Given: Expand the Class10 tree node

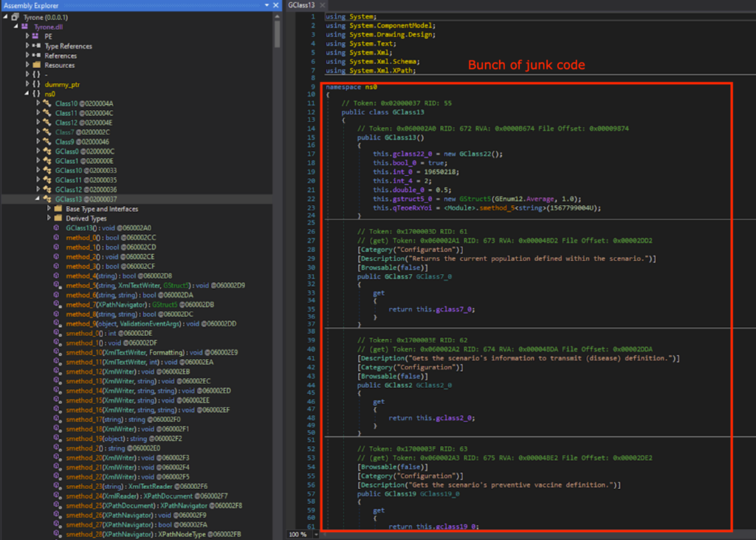Looking at the screenshot, I should 38,103.
